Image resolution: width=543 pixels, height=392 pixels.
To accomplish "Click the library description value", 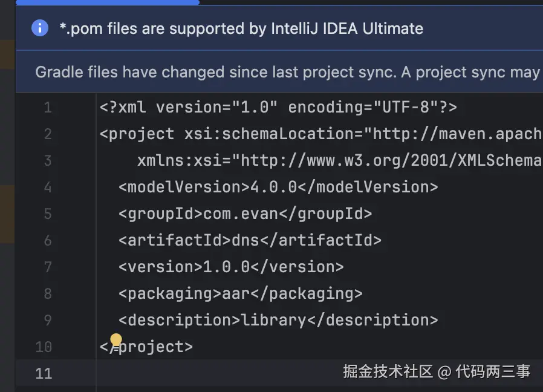I will click(273, 320).
